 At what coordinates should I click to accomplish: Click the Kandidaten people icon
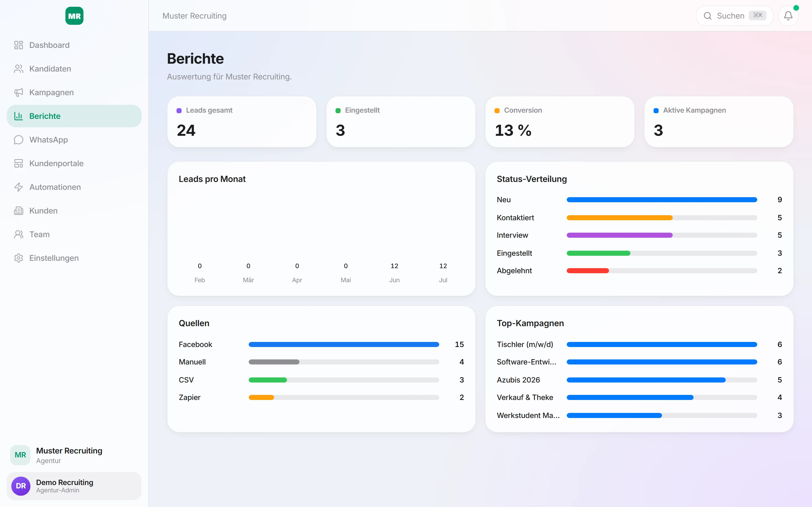[18, 69]
